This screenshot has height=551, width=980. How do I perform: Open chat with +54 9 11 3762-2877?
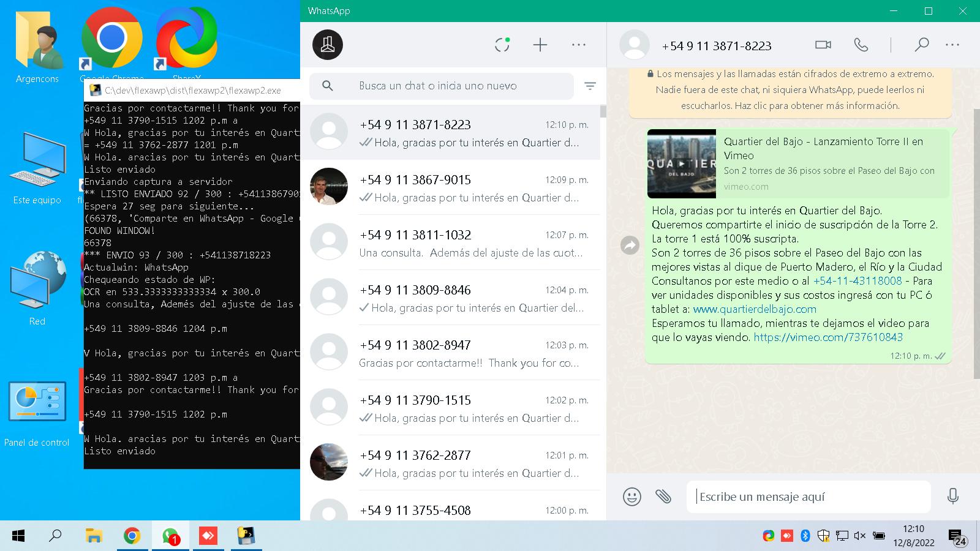point(450,463)
